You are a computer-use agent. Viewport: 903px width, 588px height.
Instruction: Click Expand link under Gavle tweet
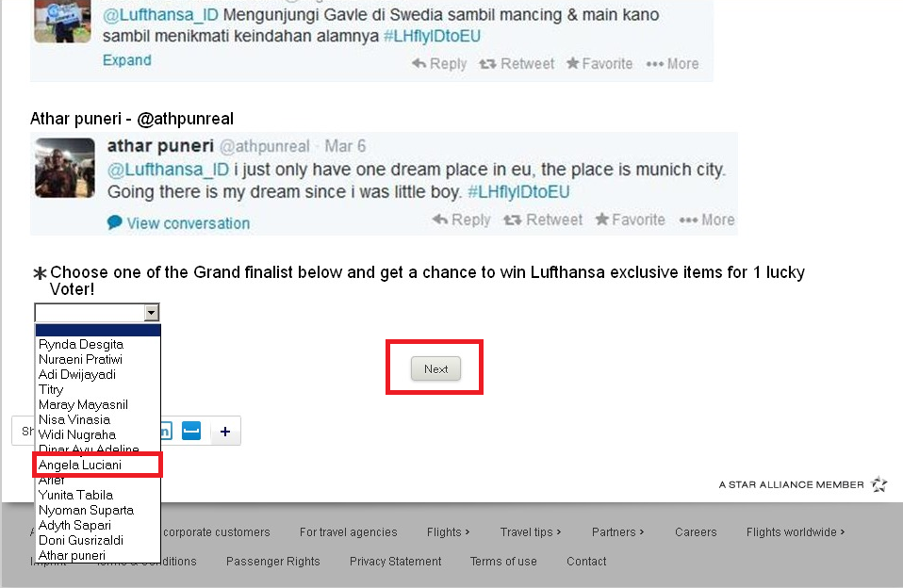[127, 60]
